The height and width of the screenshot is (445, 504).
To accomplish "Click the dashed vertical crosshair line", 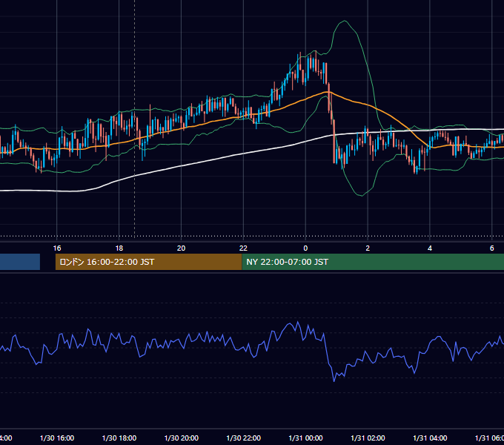I will pyautogui.click(x=134, y=119).
